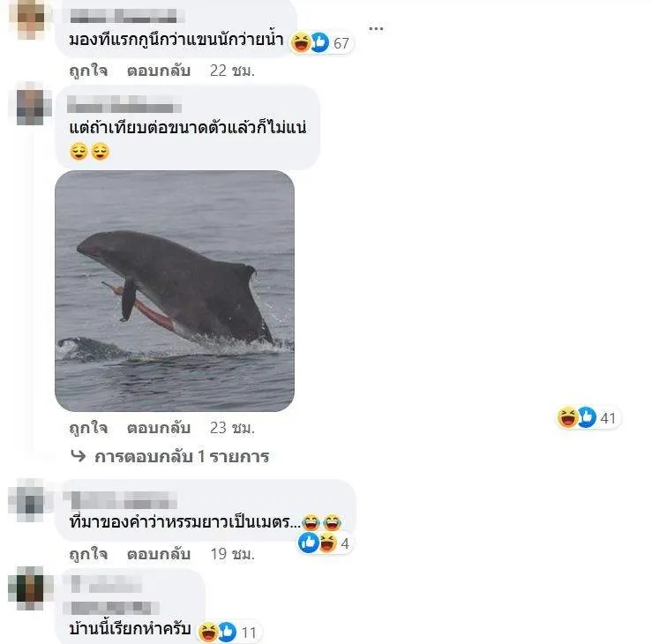The image size is (652, 644).
Task: Click the laughing reaction icon beside 11
Action: click(x=208, y=632)
